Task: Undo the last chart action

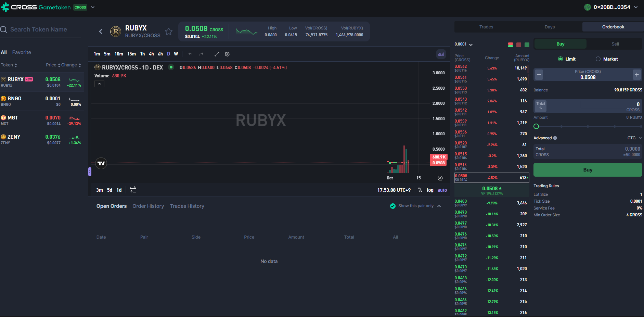Action: (191, 54)
